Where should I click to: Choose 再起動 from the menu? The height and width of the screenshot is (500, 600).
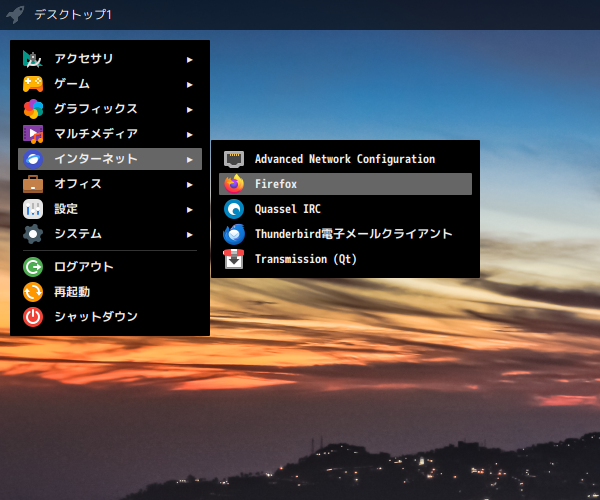coord(110,292)
